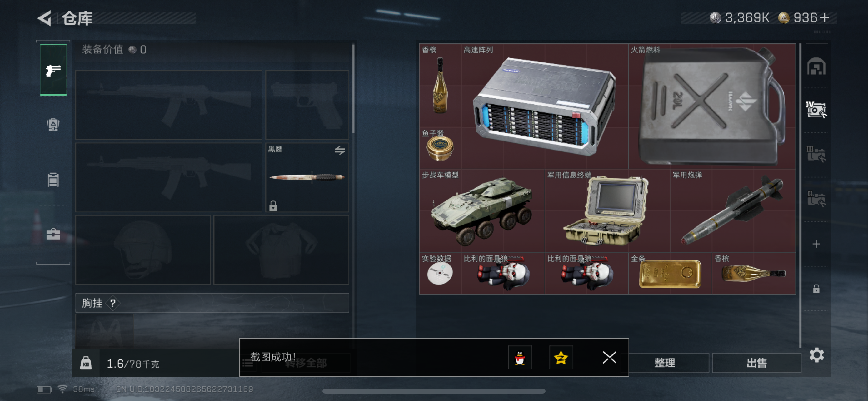Go back using the arrow beside 仓库

(45, 18)
